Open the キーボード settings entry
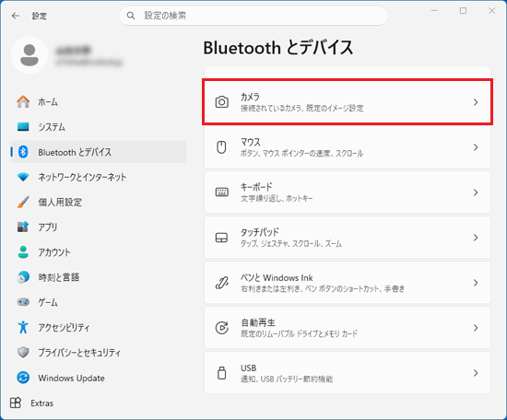The height and width of the screenshot is (420, 507). (x=348, y=192)
